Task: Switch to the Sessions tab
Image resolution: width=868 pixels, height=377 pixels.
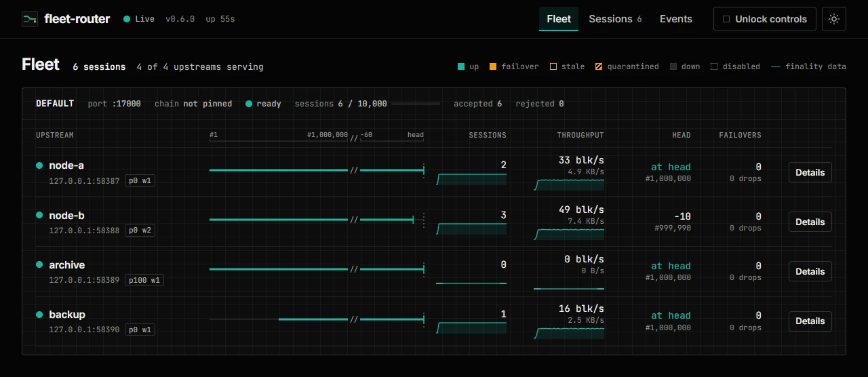Action: (x=615, y=19)
